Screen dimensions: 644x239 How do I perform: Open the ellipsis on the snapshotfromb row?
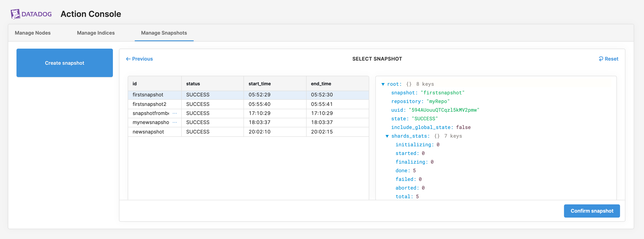(x=174, y=113)
